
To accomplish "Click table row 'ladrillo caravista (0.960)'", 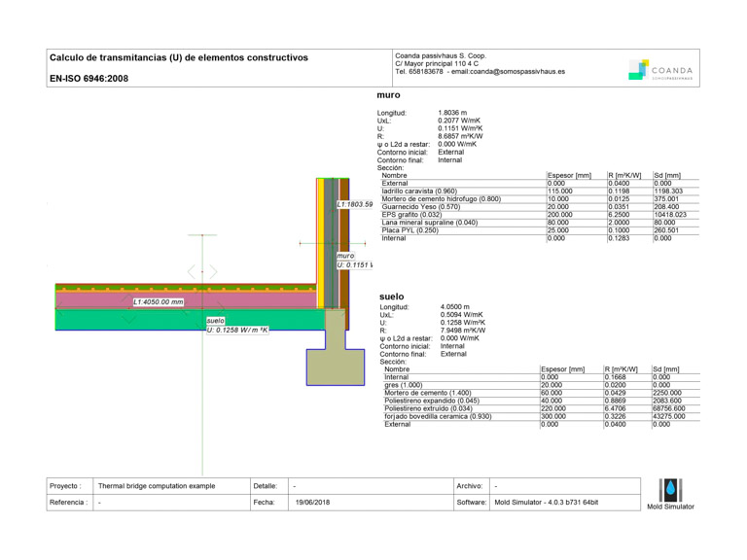I will pyautogui.click(x=539, y=191).
